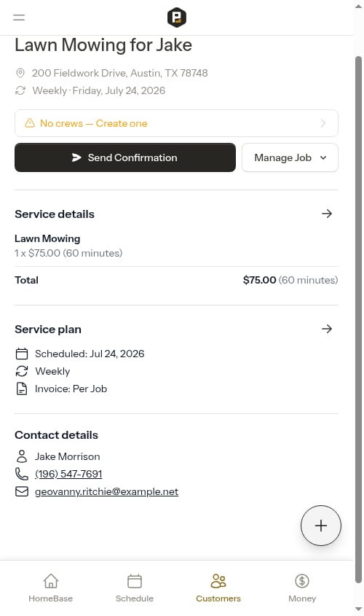Screen dimensions: 364x616
Task: Click the Service plan heading
Action: (x=48, y=330)
